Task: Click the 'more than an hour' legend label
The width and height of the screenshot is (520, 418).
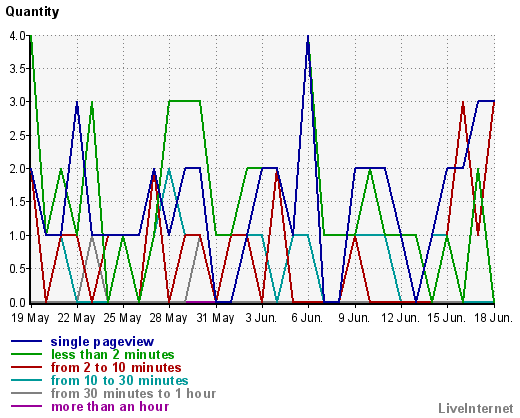Action: click(x=110, y=407)
